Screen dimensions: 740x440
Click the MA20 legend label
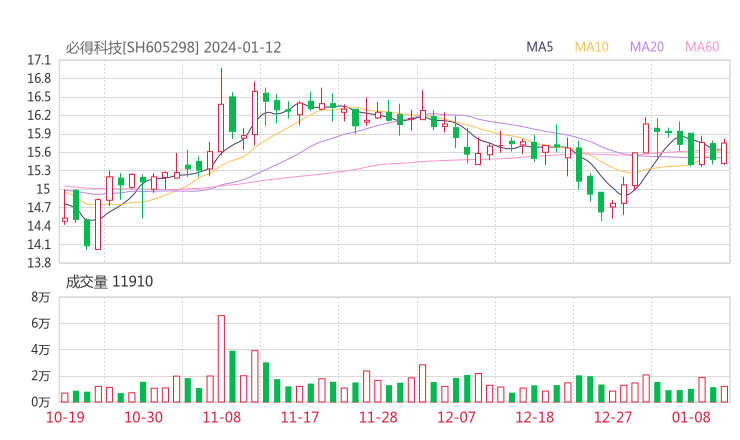click(x=647, y=47)
